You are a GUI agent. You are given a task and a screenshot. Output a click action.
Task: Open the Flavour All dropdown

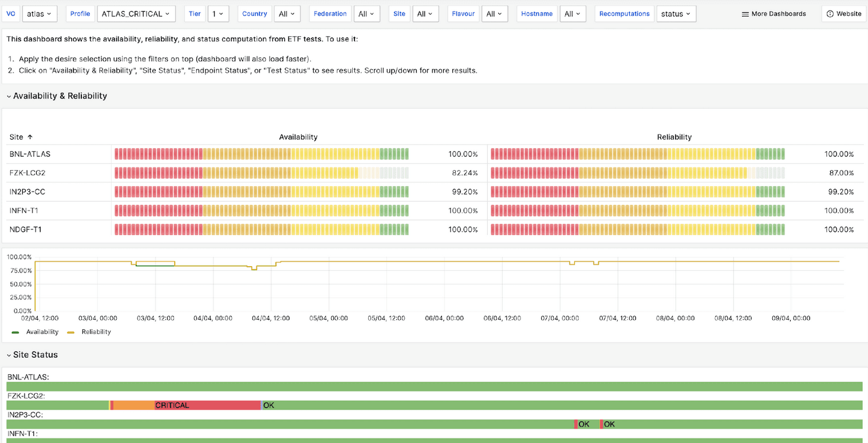point(495,14)
